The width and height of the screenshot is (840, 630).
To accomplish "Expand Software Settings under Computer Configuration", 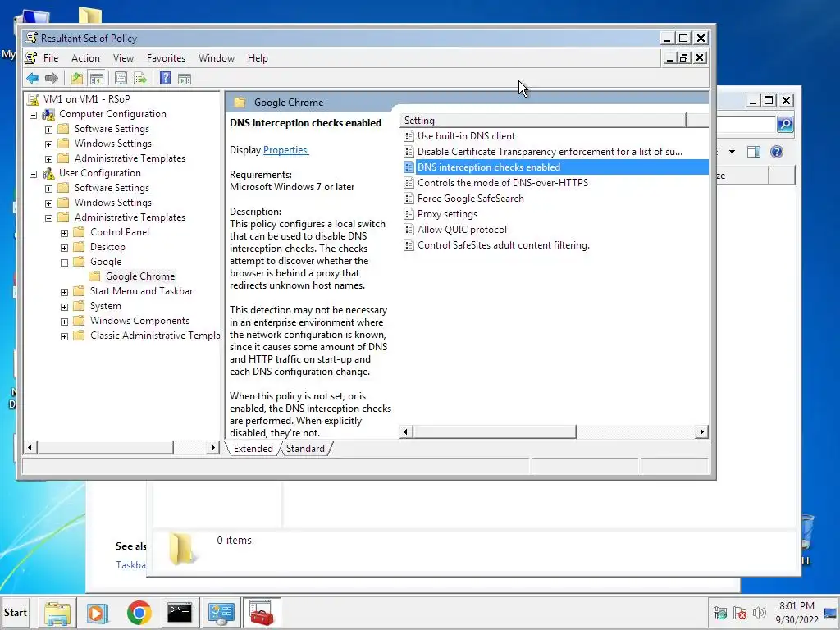I will pos(48,129).
